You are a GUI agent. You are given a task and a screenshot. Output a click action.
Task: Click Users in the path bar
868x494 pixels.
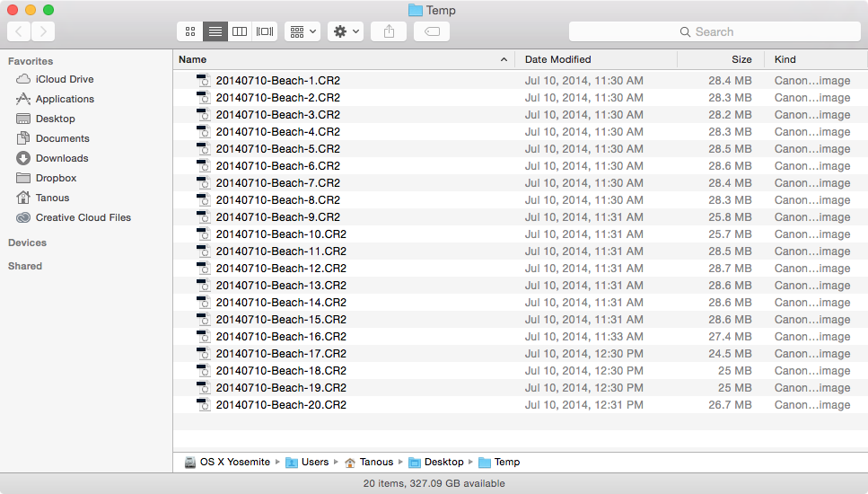[315, 462]
